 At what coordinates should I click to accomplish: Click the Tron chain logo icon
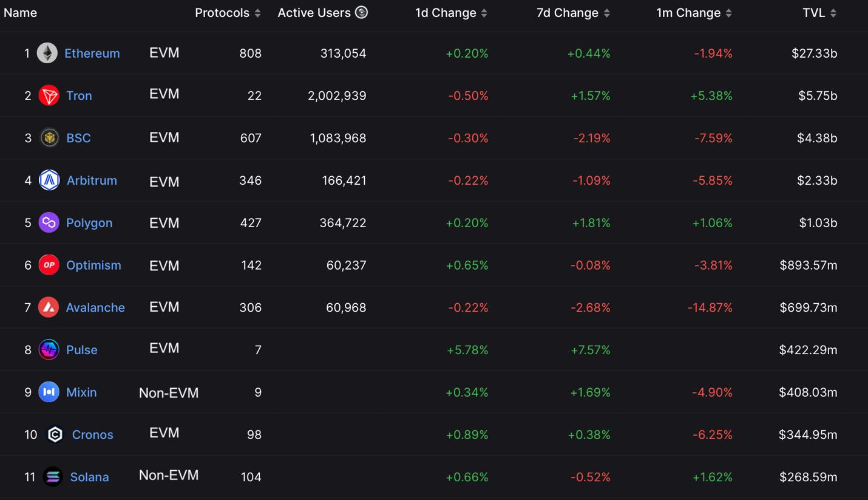[49, 95]
